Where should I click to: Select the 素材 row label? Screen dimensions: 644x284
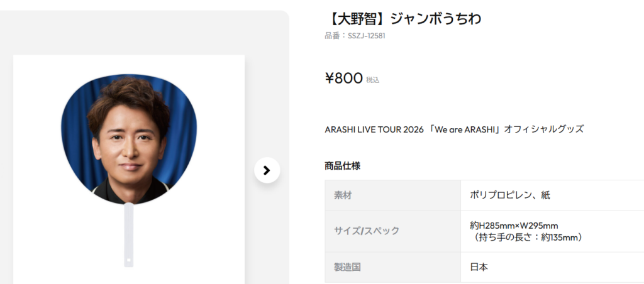(343, 195)
